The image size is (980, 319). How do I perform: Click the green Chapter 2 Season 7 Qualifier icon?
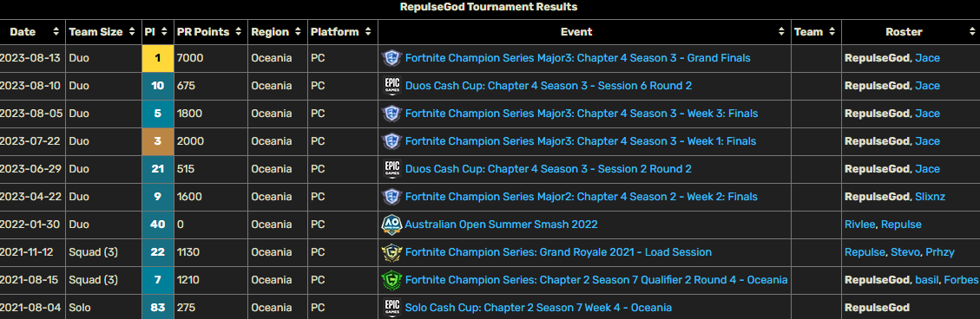[x=391, y=280]
